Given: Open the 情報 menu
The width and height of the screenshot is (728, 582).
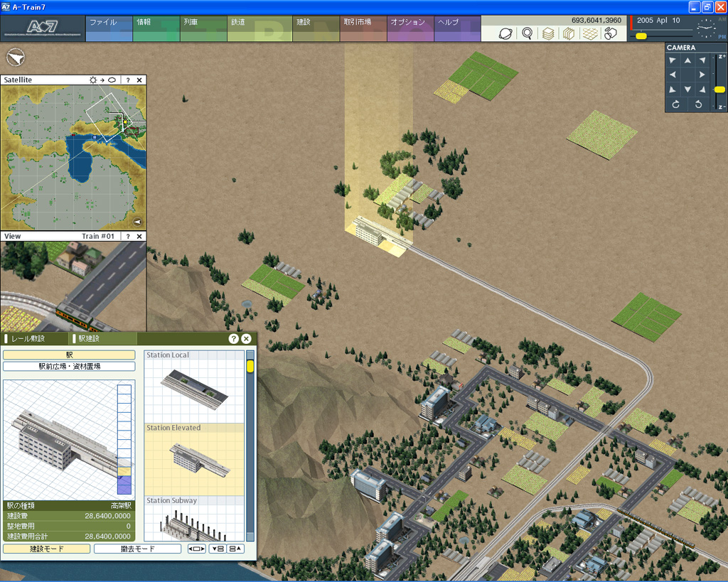Looking at the screenshot, I should [x=156, y=28].
